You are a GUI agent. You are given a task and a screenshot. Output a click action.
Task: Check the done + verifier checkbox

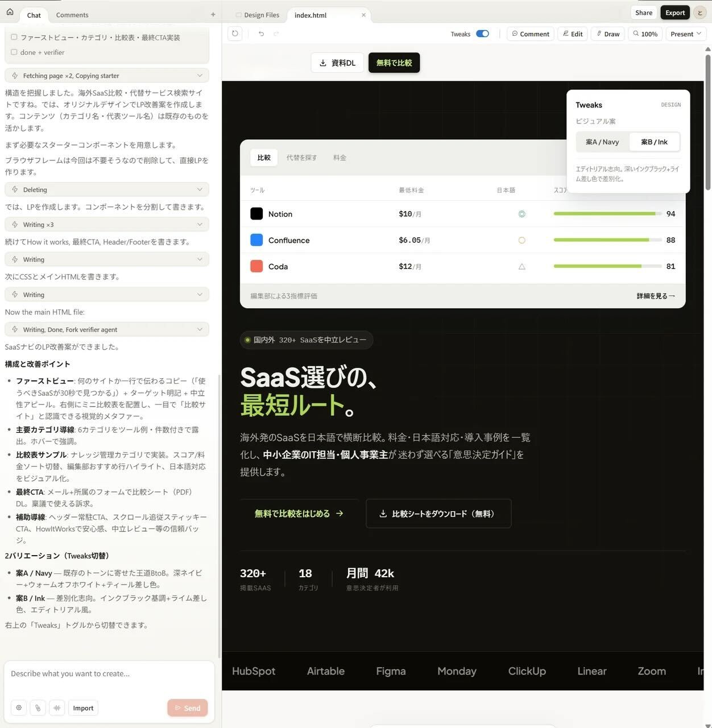[x=14, y=52]
